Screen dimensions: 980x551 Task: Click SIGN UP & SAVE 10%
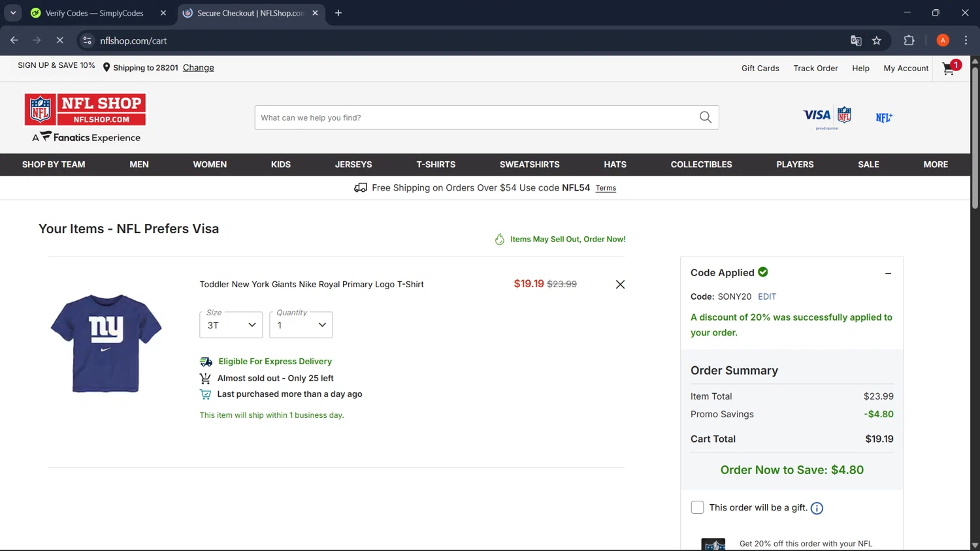pyautogui.click(x=56, y=65)
